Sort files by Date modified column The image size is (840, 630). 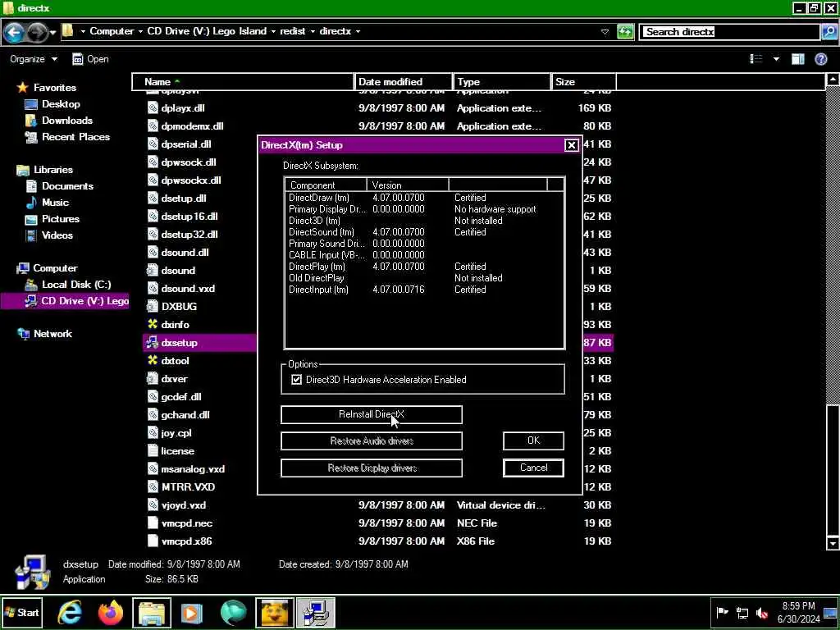pyautogui.click(x=403, y=82)
